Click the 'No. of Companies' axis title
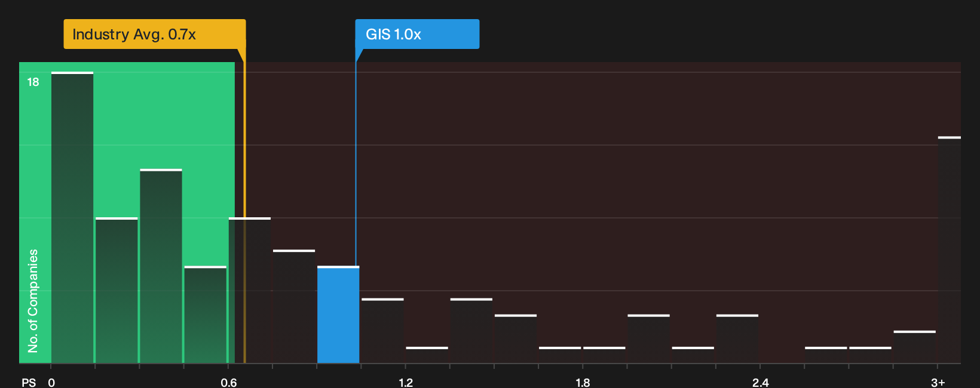Viewport: 980px width, 388px height. pos(33,300)
